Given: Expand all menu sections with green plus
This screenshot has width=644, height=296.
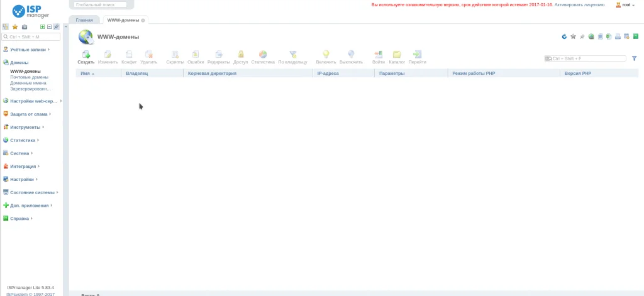Looking at the screenshot, I should coord(42,26).
